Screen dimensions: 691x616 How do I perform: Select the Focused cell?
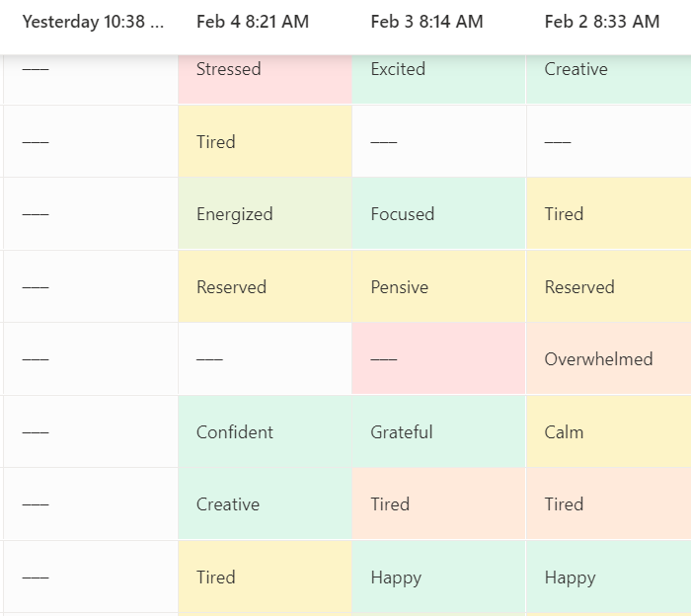[x=439, y=213]
